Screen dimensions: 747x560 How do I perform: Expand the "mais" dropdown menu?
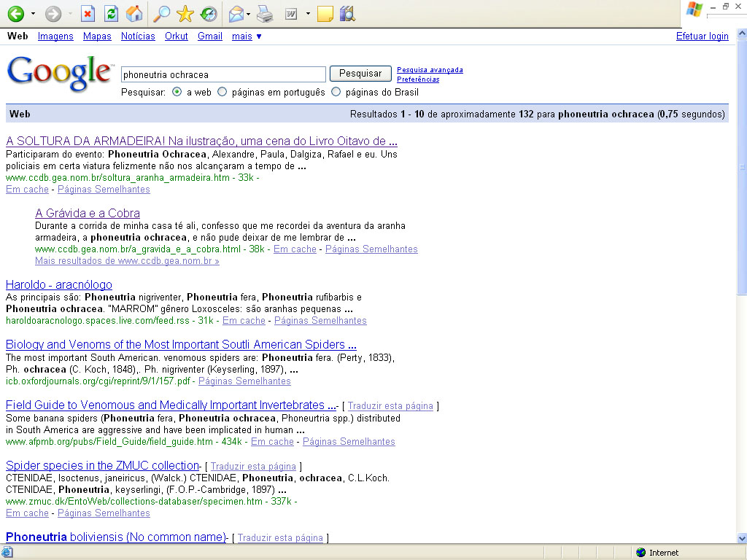247,36
